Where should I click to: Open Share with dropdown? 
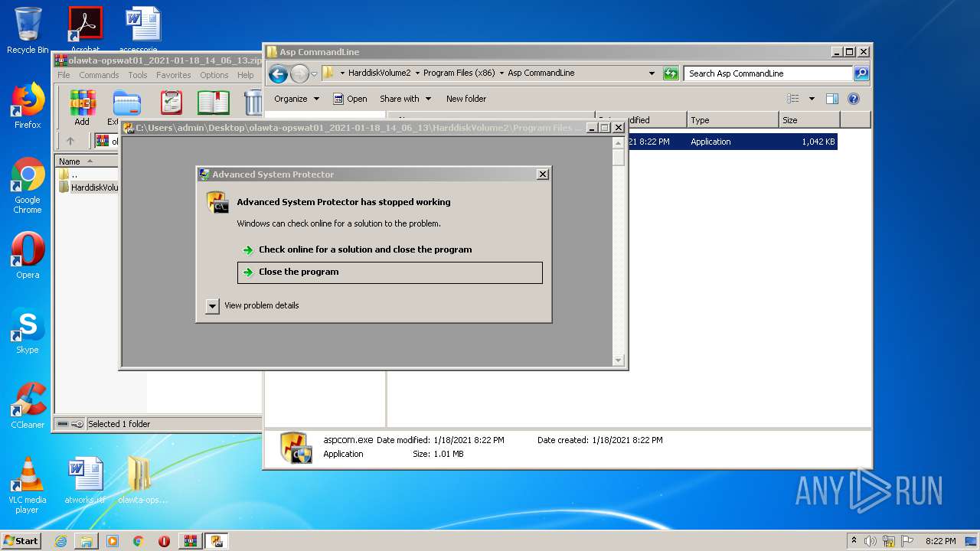[406, 99]
